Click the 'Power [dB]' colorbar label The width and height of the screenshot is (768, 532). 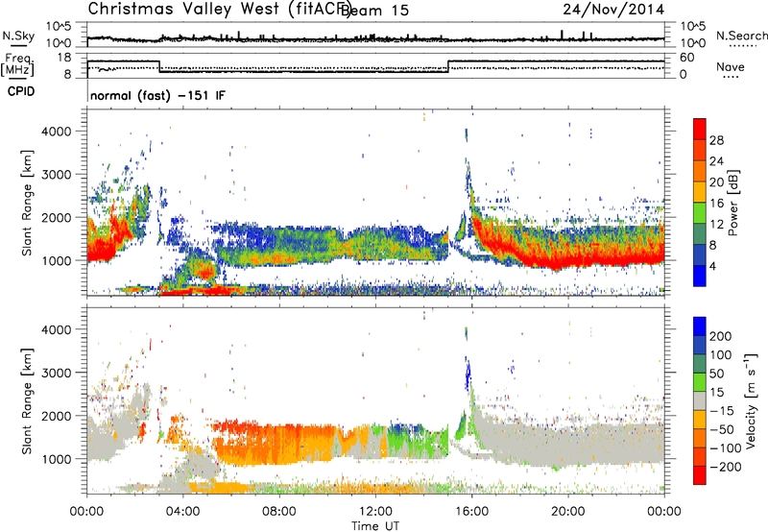click(732, 203)
